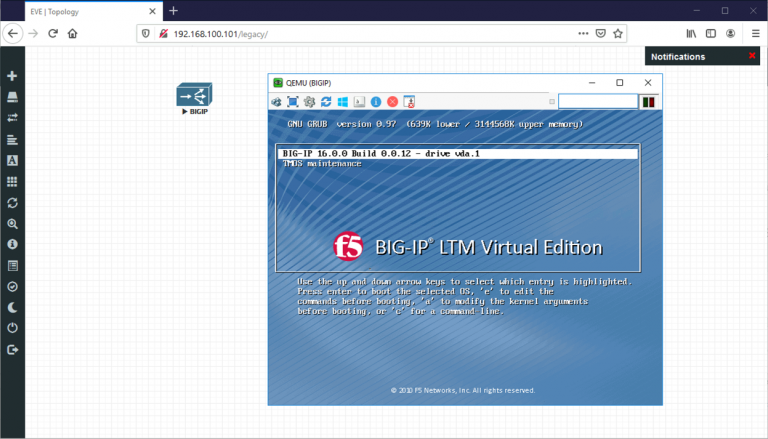This screenshot has width=768, height=439.
Task: Close the Notifications panel with red X
Action: 752,56
